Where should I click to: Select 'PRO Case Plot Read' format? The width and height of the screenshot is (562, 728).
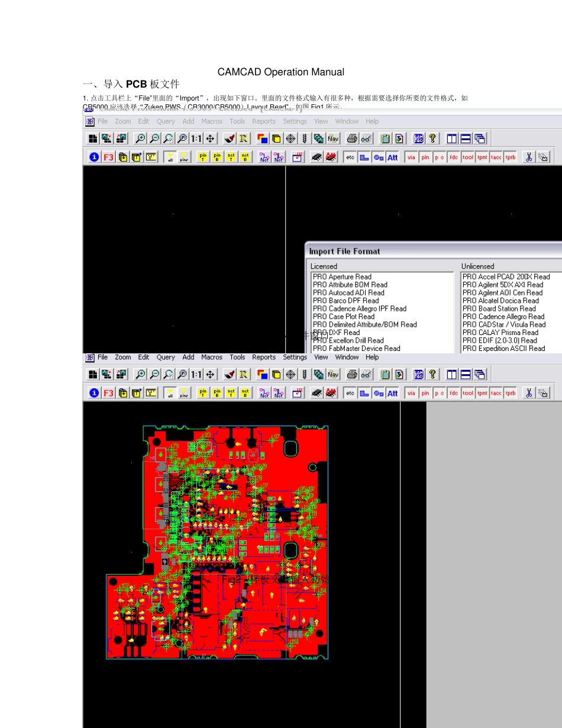344,317
